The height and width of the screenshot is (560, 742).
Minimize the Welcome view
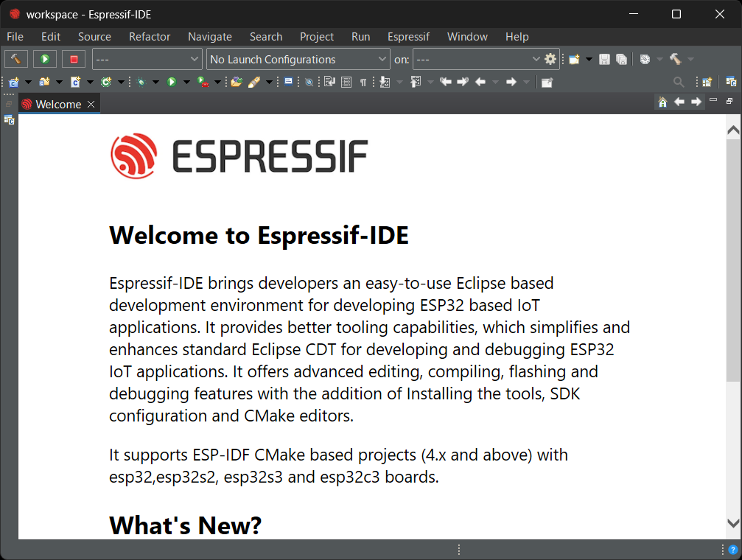(713, 100)
